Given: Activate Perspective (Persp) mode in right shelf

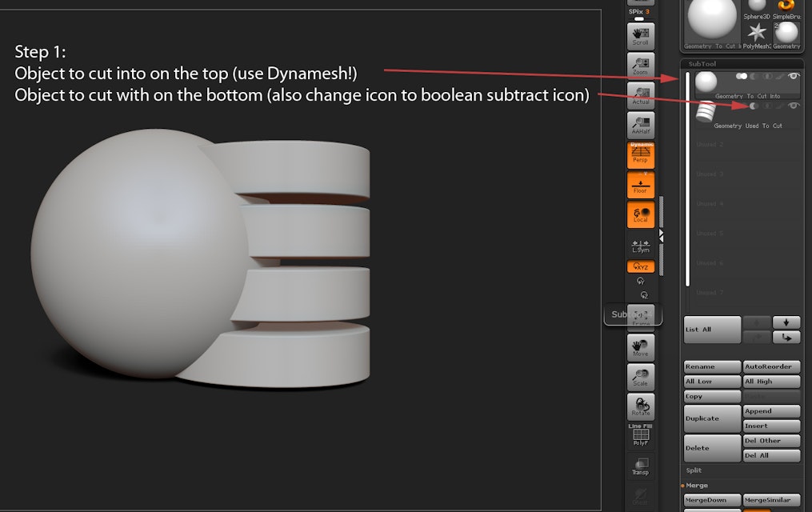Looking at the screenshot, I should pyautogui.click(x=640, y=155).
